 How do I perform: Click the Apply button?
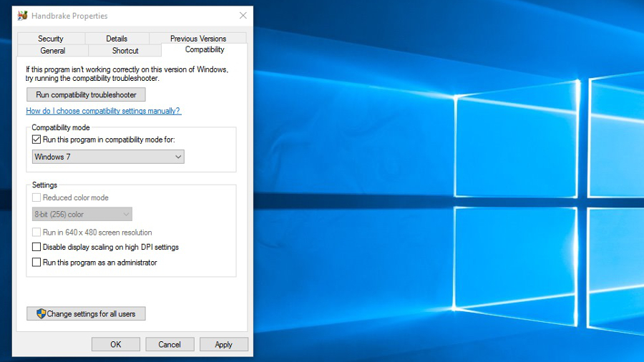point(223,344)
